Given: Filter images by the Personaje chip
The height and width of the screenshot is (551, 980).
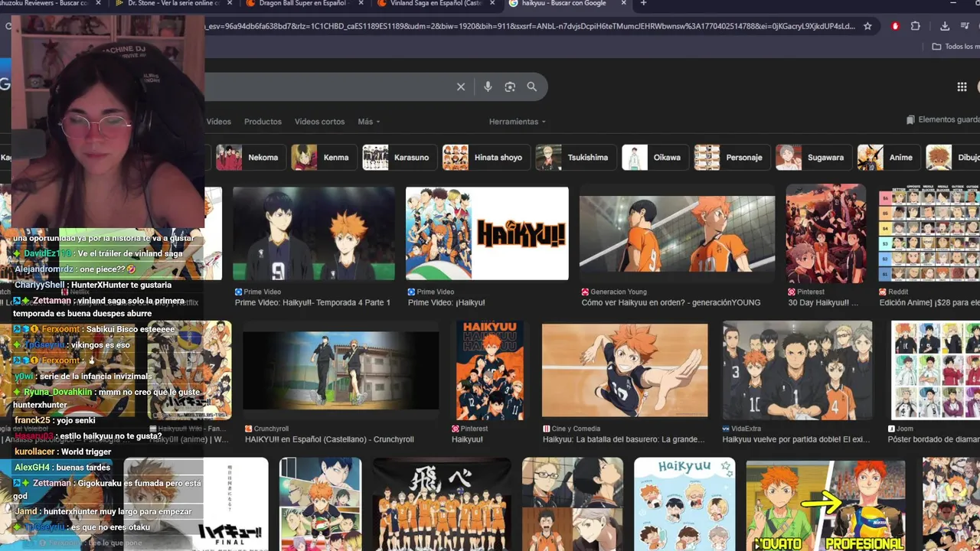Looking at the screenshot, I should 731,158.
